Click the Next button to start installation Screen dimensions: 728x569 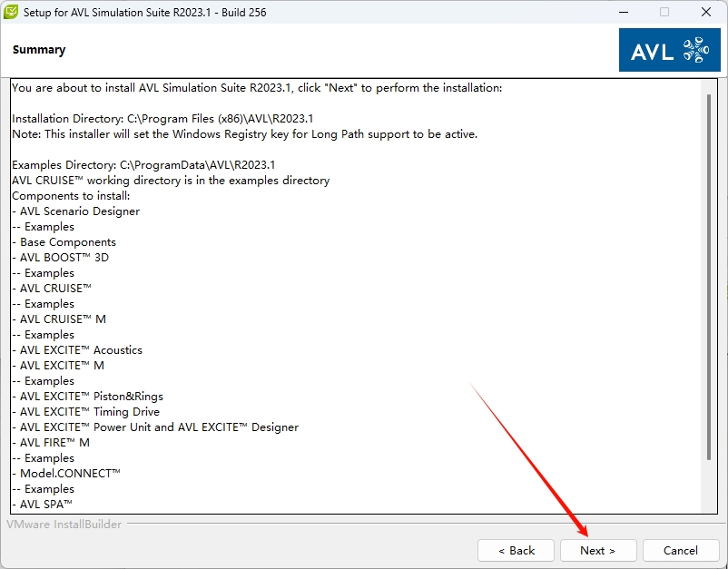(598, 550)
